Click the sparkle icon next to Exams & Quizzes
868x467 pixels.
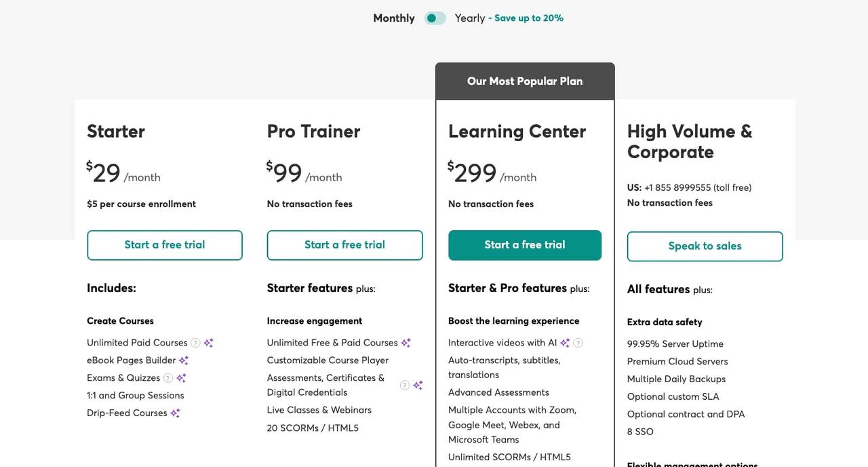(x=181, y=378)
